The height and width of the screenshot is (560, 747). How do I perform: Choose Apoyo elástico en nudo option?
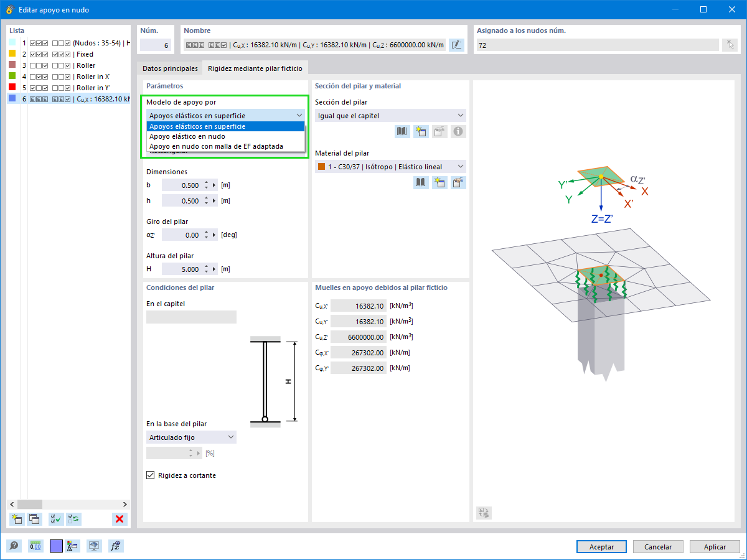[225, 136]
